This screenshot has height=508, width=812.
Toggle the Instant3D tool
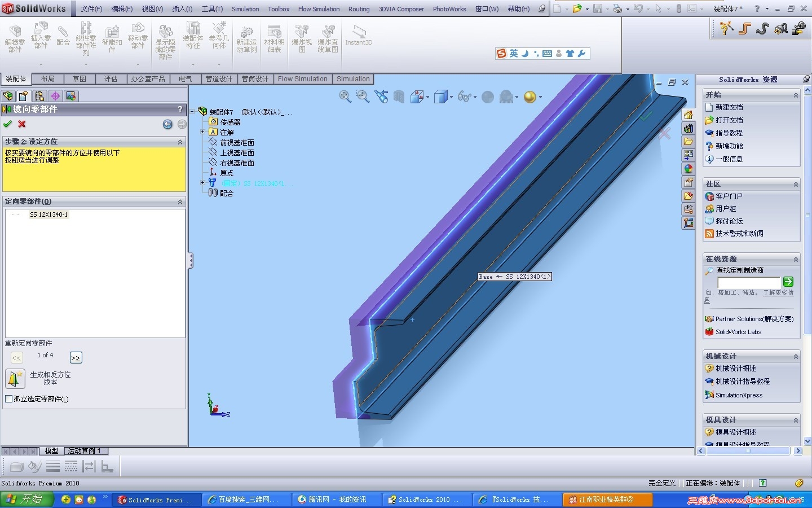coord(359,35)
